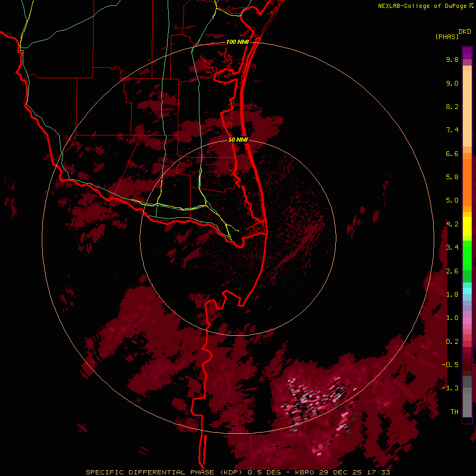Click the 9.0 scale value
The image size is (476, 476).
point(452,83)
